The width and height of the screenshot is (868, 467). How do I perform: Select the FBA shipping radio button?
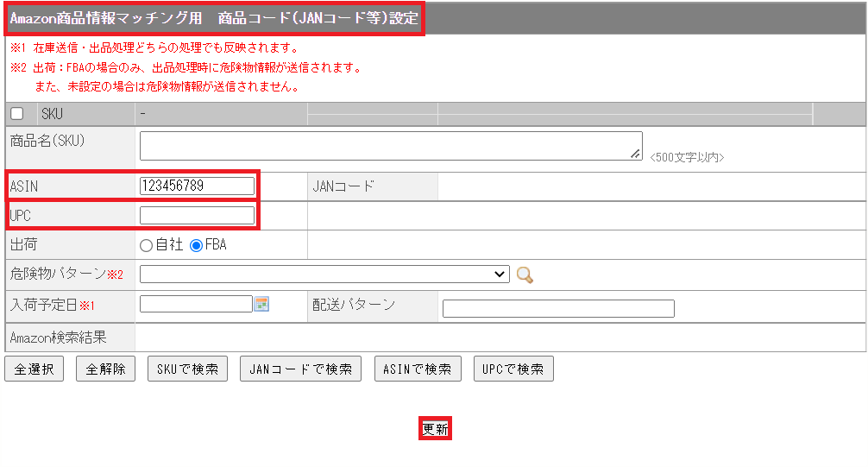(196, 245)
